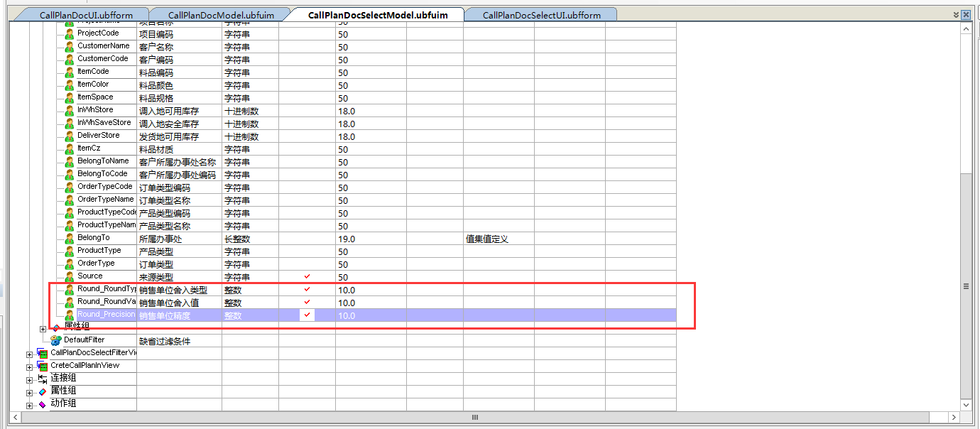Toggle the checkmark in the Source row
This screenshot has height=429, width=980.
[307, 276]
